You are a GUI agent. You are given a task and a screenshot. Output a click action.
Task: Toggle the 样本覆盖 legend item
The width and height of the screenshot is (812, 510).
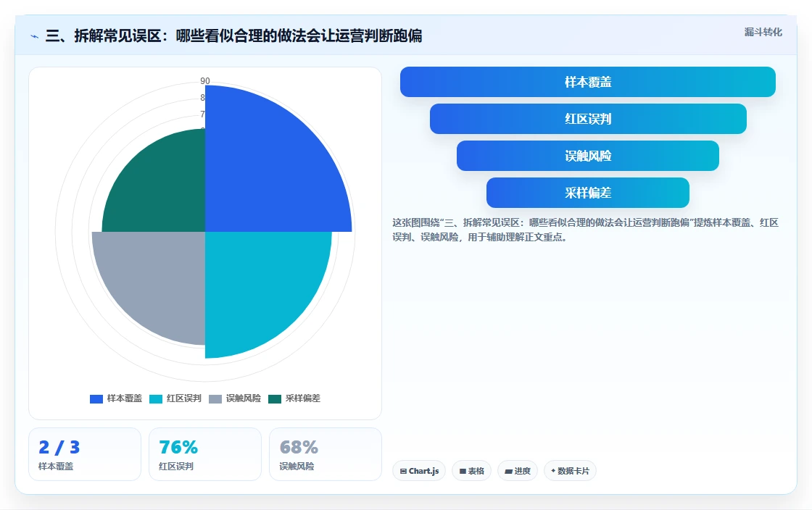[x=116, y=398]
